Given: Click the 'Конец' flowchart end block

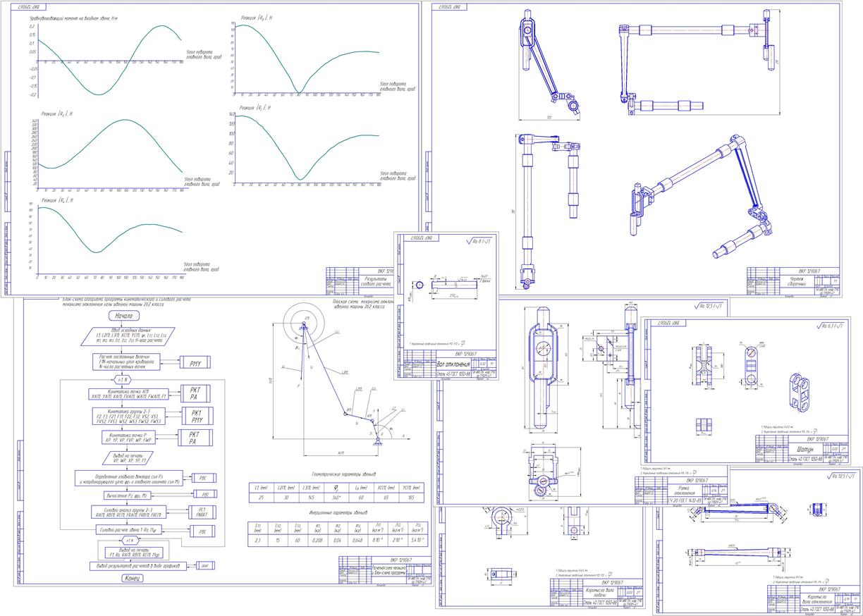Looking at the screenshot, I should click(x=133, y=578).
